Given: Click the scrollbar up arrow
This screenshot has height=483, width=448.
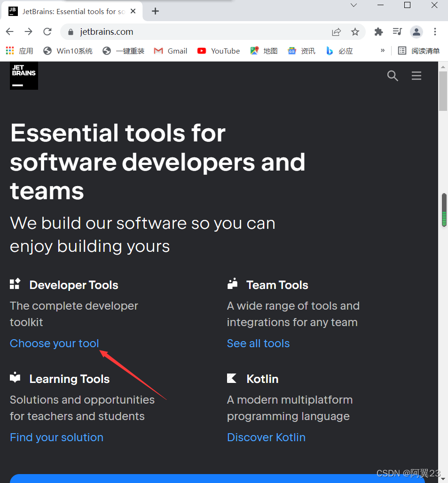Looking at the screenshot, I should (x=443, y=67).
